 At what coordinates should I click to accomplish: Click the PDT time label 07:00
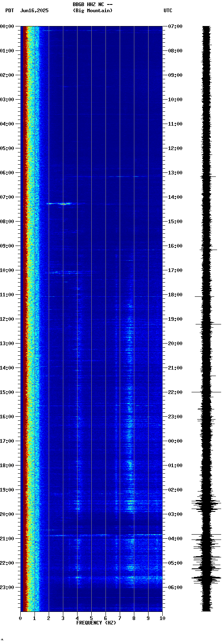click(7, 197)
